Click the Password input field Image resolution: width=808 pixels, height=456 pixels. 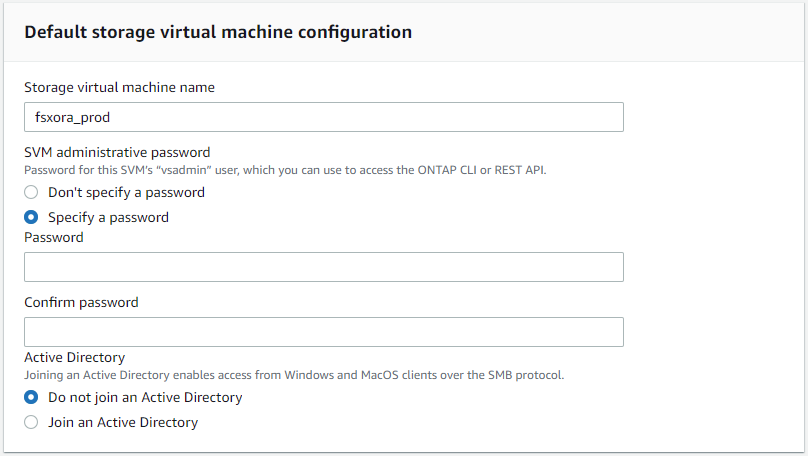click(323, 267)
